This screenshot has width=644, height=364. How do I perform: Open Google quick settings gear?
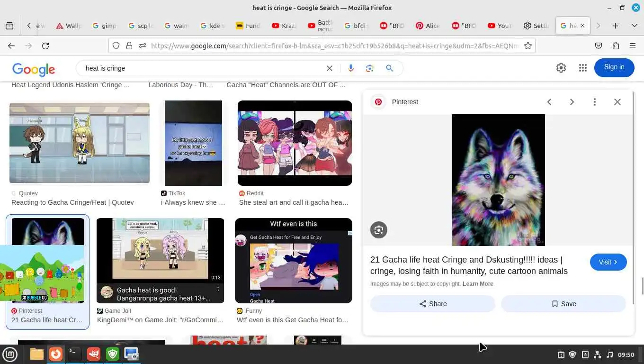tap(561, 68)
